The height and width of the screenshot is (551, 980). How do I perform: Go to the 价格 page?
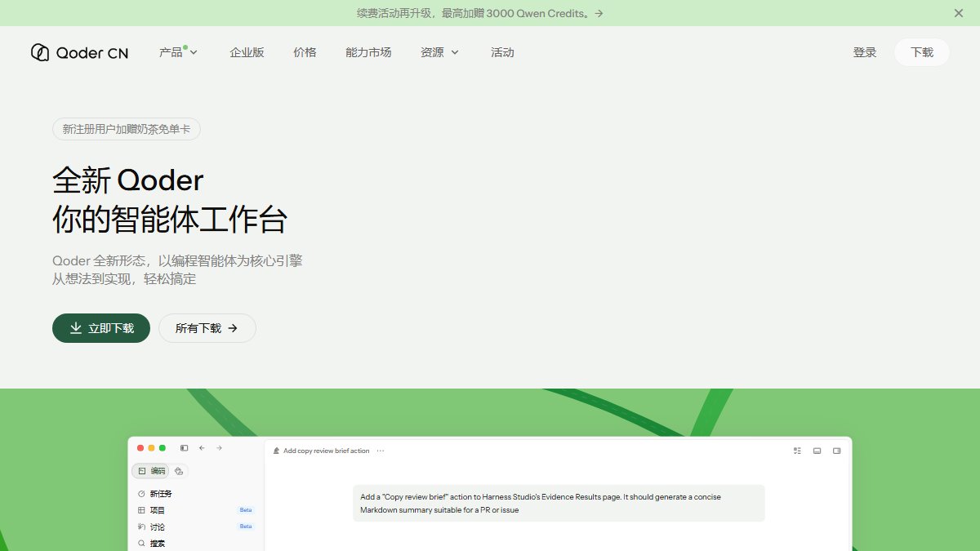point(305,52)
